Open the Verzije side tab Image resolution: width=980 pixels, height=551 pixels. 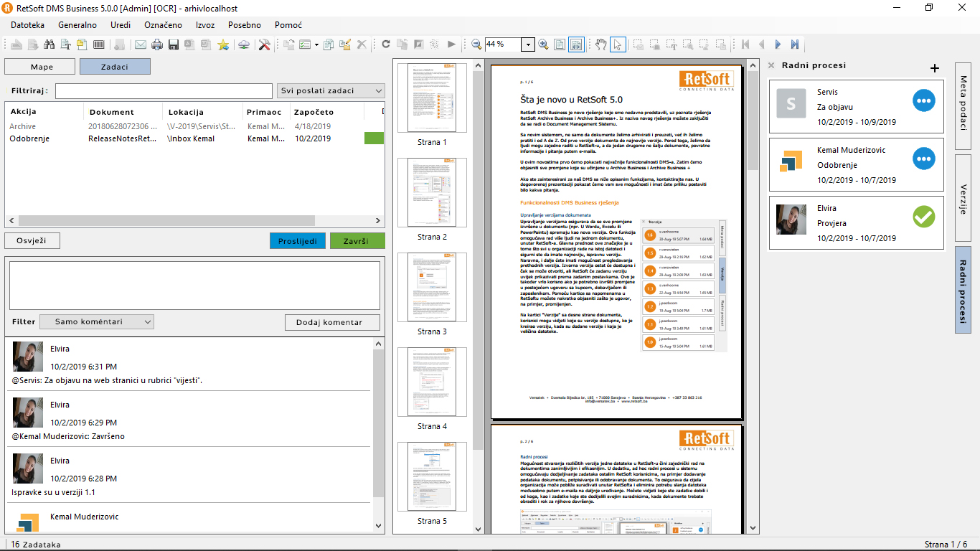(x=963, y=198)
